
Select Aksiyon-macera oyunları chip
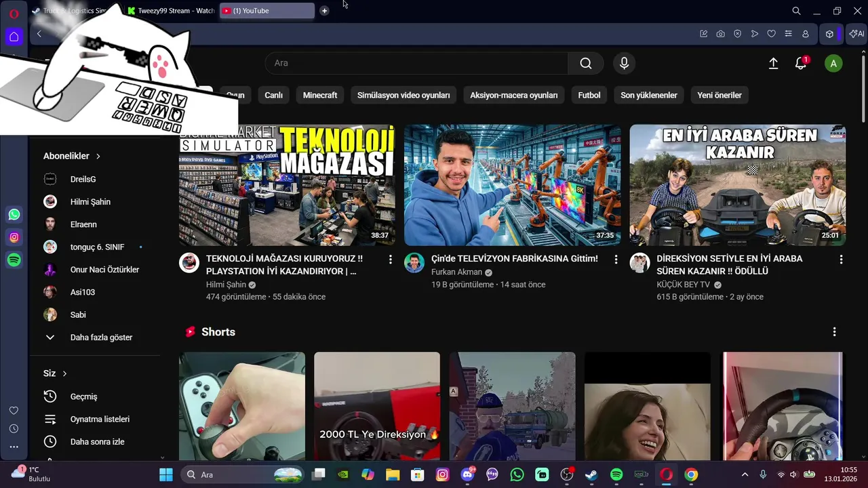point(514,96)
